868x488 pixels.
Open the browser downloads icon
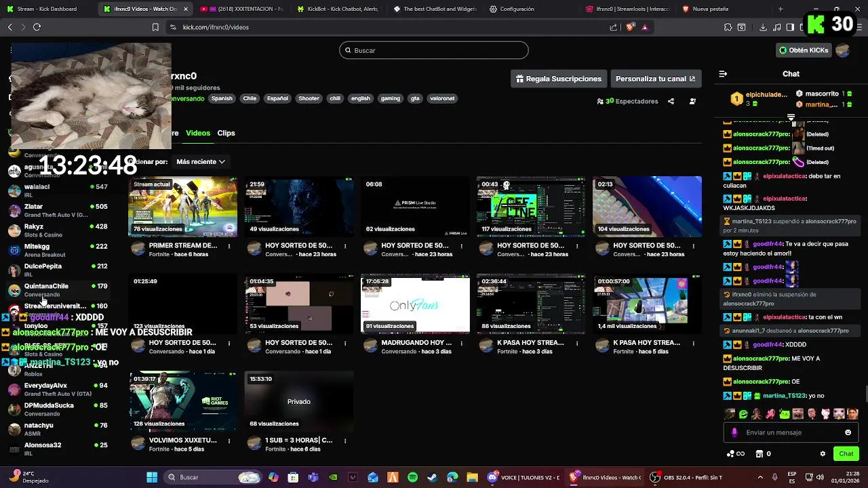[x=763, y=27]
